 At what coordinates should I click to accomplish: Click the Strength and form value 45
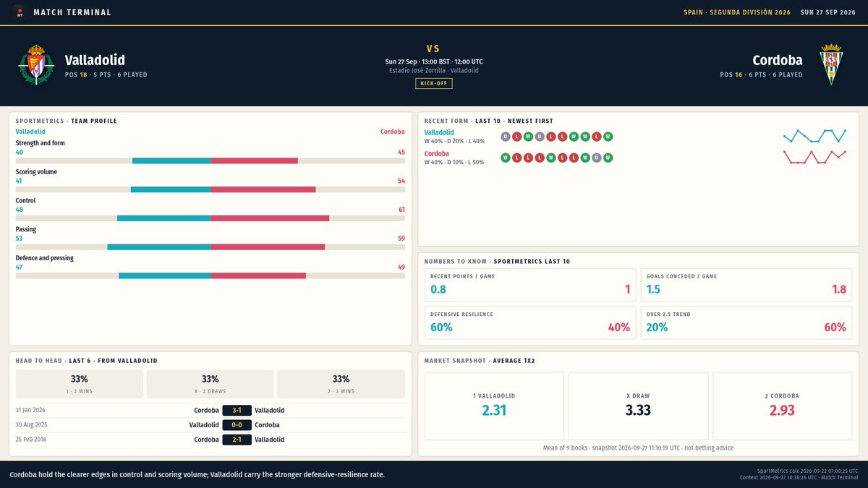(401, 153)
